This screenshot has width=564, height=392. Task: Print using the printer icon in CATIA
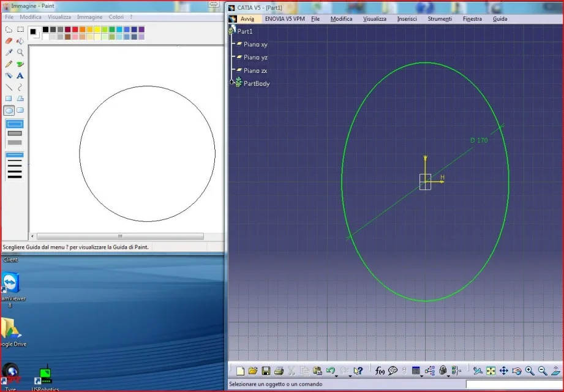point(279,371)
